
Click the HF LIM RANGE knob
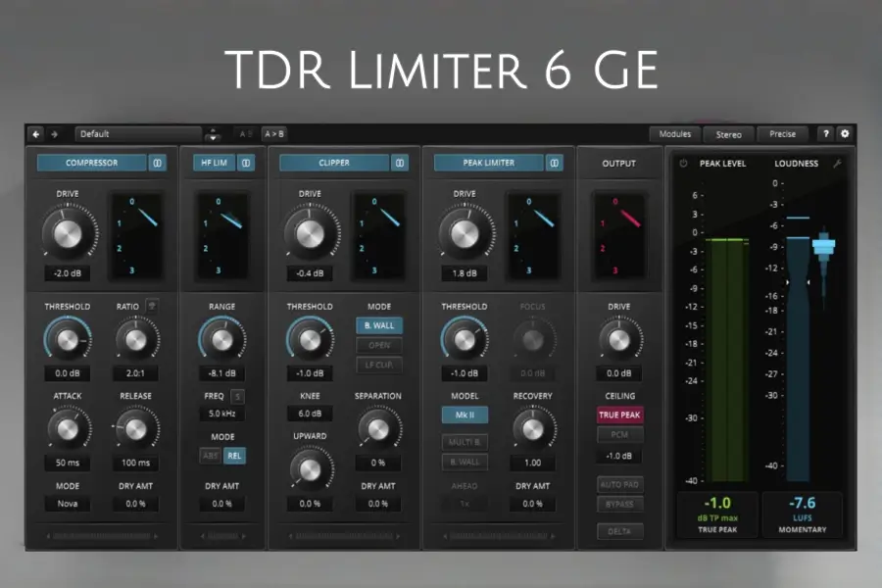pyautogui.click(x=221, y=340)
